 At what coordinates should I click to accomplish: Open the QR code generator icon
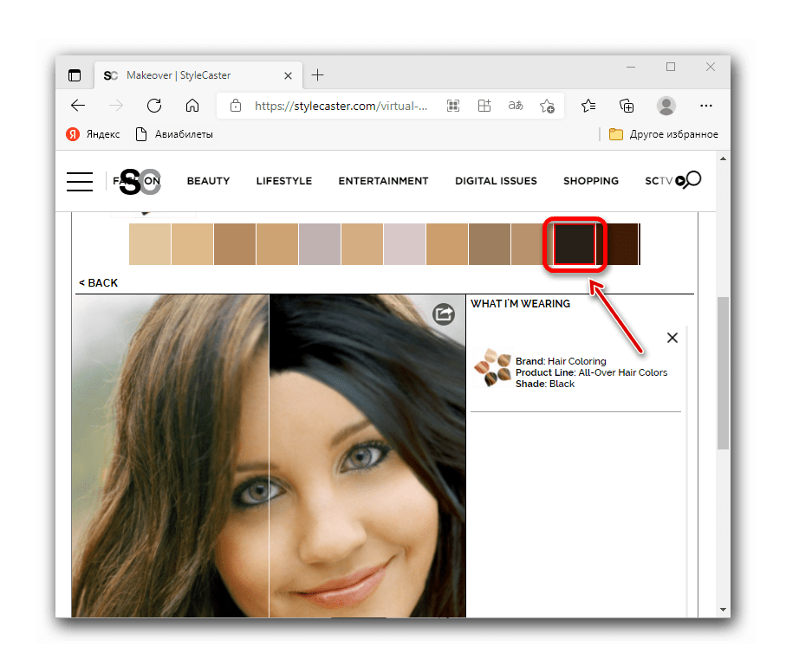453,106
